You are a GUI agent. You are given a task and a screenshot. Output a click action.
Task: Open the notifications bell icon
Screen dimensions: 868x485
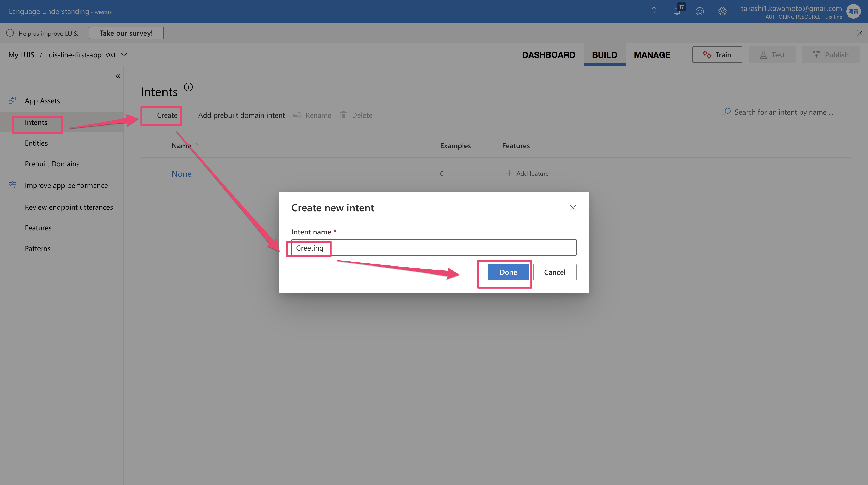677,11
